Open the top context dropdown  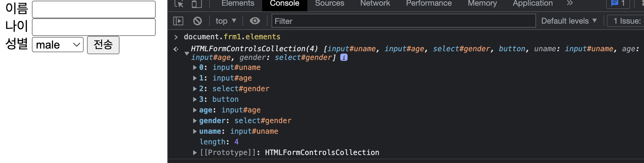click(x=226, y=21)
